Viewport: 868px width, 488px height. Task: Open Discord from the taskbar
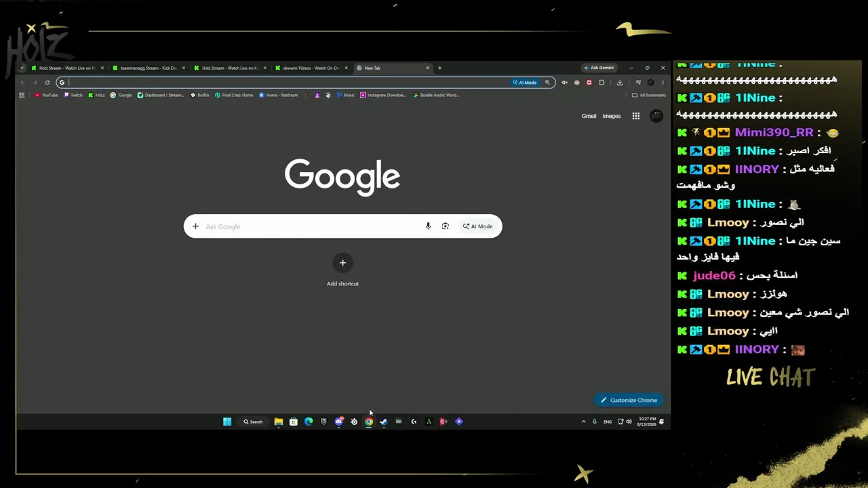[339, 422]
